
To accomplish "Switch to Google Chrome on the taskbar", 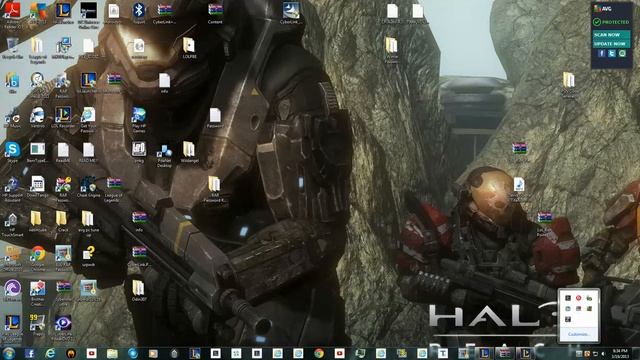I will (x=319, y=353).
